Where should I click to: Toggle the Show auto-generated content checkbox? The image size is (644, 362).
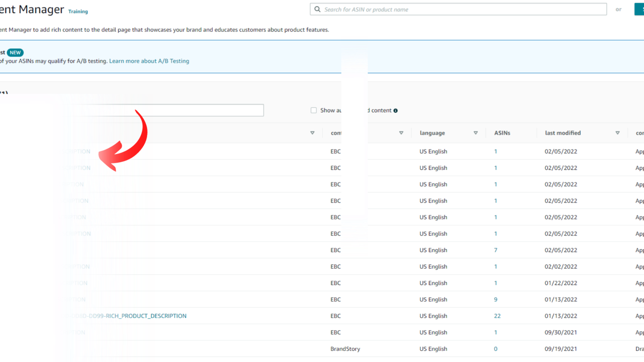pos(314,110)
